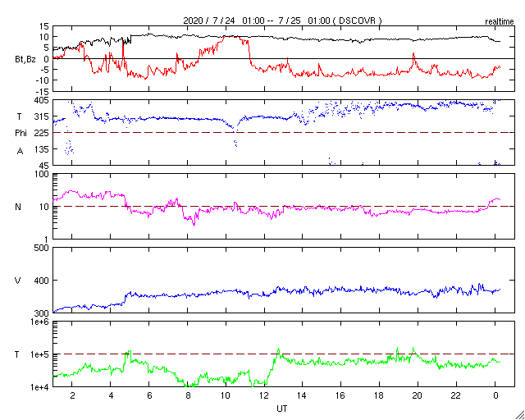Click the hour '8' UT tick label
This screenshot has width=525, height=420.
pos(188,396)
